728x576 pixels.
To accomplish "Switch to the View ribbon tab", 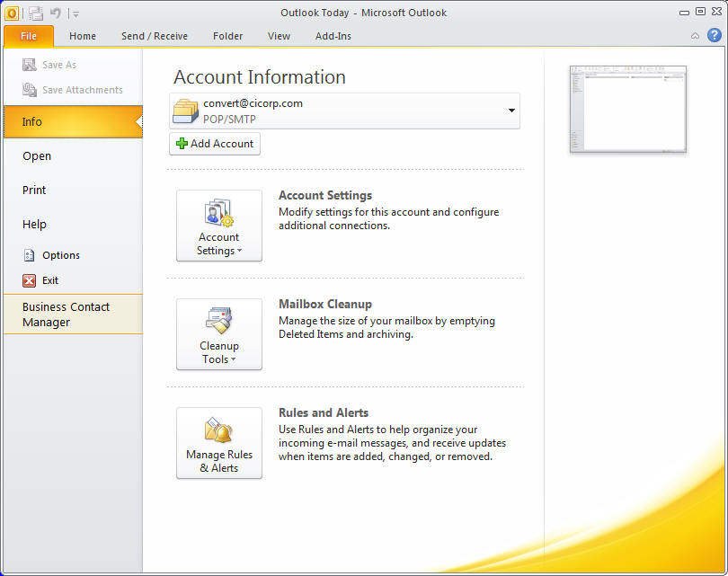I will click(x=279, y=36).
